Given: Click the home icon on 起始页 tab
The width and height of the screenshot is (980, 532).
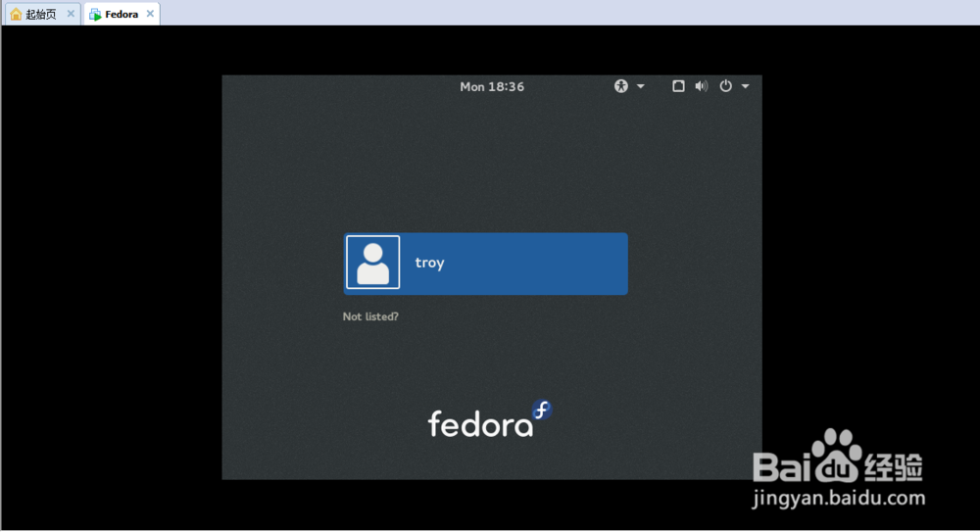Looking at the screenshot, I should tap(17, 14).
